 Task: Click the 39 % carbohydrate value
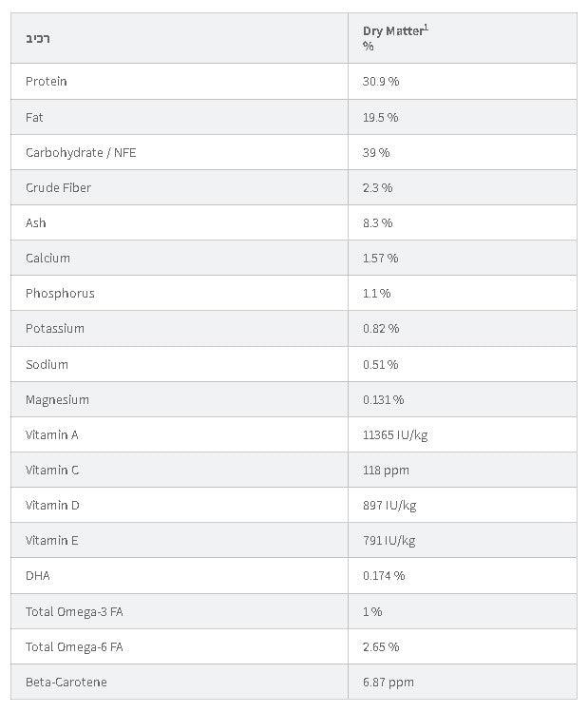click(376, 152)
